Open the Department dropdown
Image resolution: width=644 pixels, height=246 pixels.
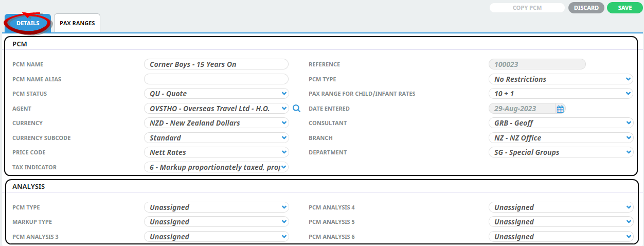click(x=560, y=152)
